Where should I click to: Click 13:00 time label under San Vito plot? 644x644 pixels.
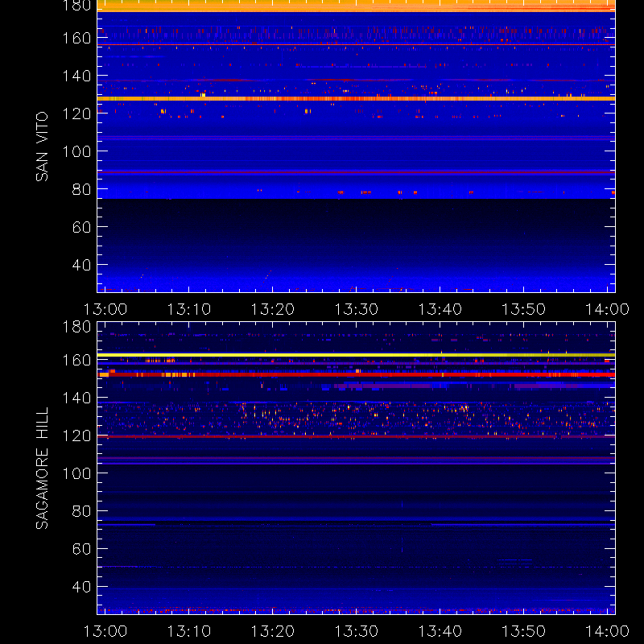pyautogui.click(x=105, y=309)
